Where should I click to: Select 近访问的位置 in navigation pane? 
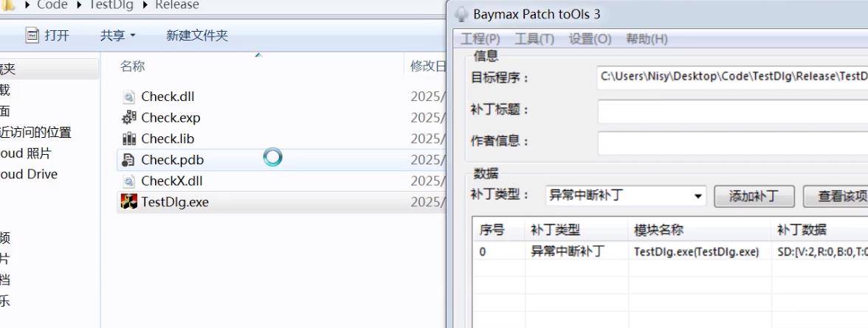coord(35,132)
